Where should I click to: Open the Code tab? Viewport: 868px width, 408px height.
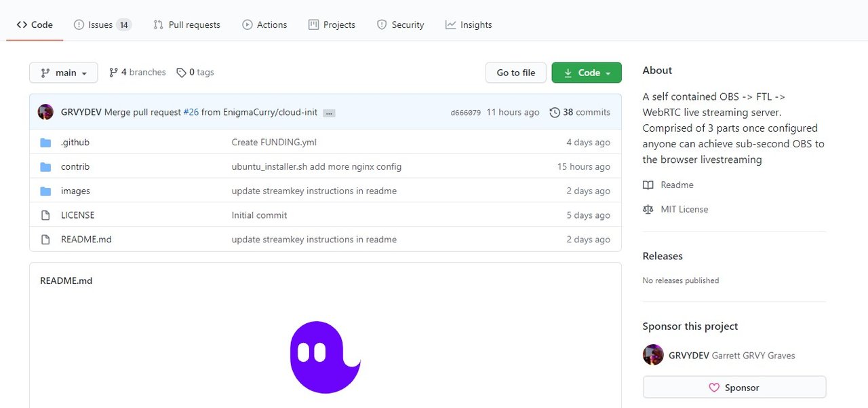35,24
